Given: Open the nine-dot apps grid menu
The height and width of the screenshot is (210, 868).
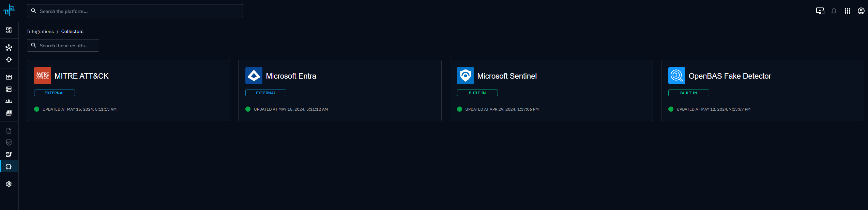Looking at the screenshot, I should 847,11.
